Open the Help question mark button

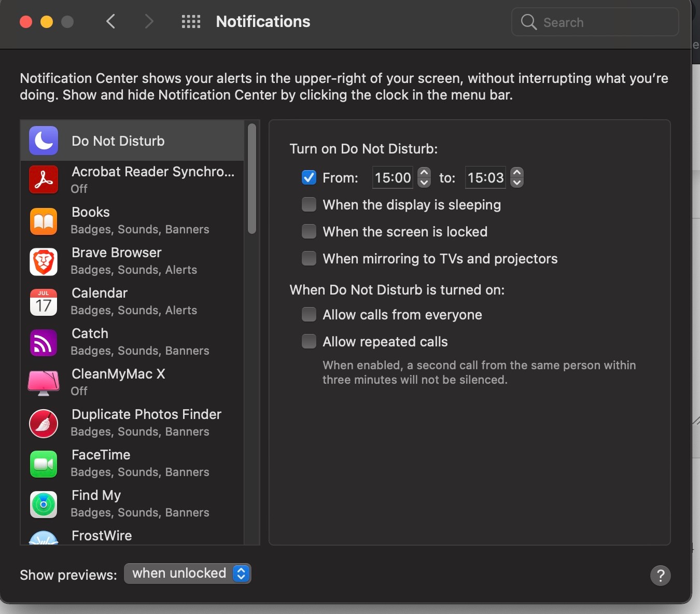(660, 575)
